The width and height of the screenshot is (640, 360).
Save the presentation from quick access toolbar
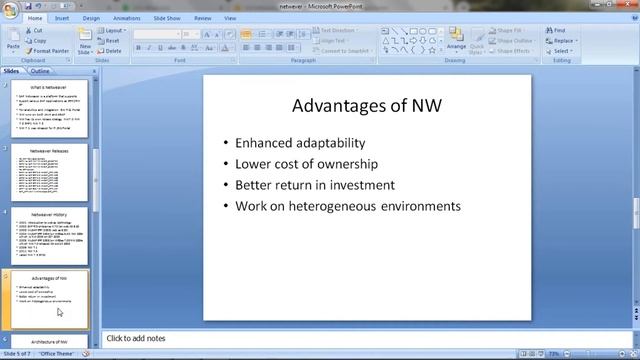coord(28,6)
